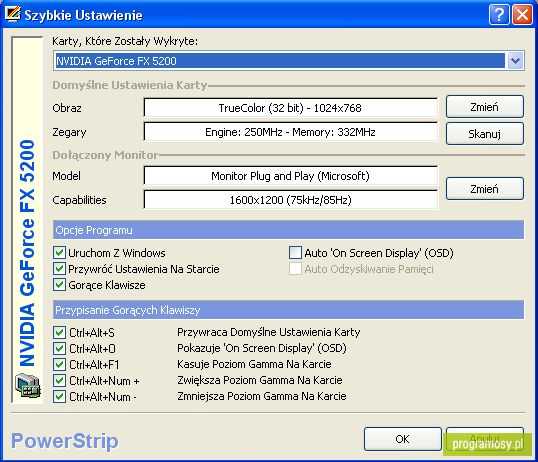Open the detected cards dropdown arrow

coord(515,61)
